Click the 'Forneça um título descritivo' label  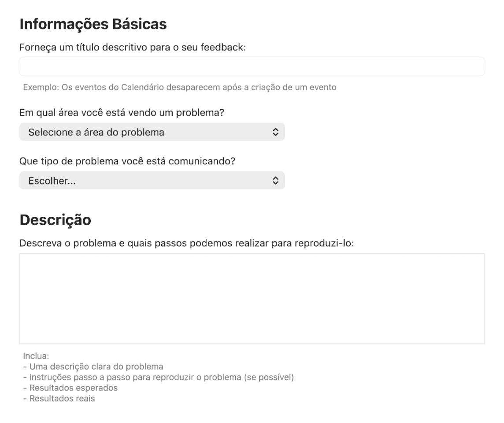(132, 48)
